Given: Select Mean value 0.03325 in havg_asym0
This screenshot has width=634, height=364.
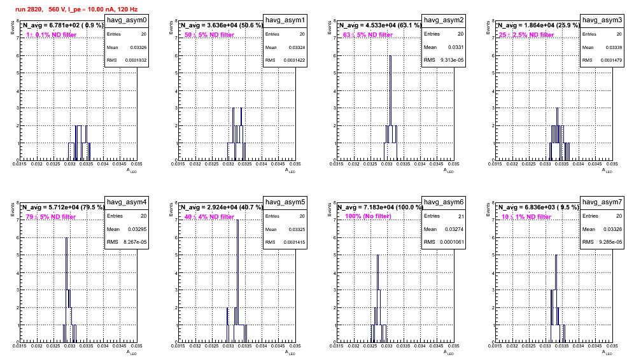Looking at the screenshot, I should 138,47.
